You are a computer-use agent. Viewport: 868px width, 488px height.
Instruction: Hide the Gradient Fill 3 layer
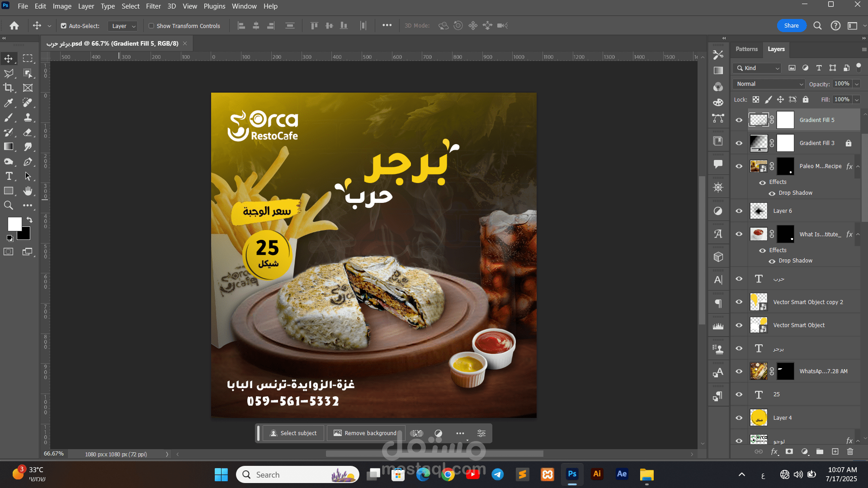pos(739,143)
